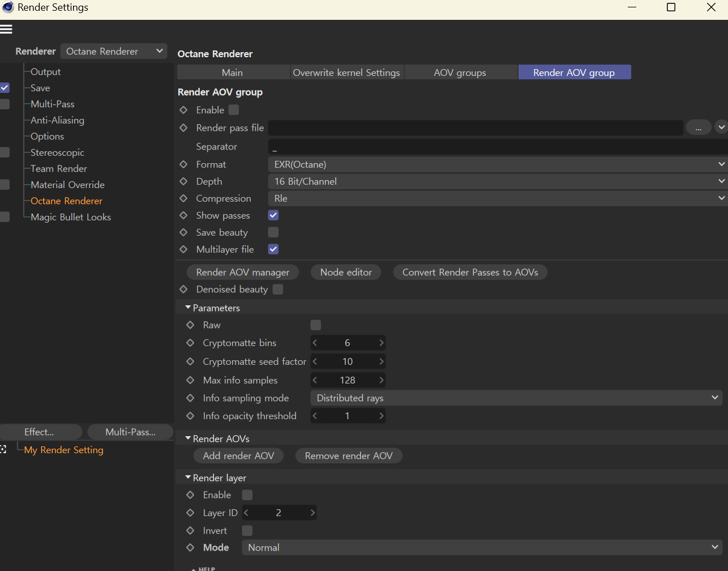Image resolution: width=728 pixels, height=571 pixels.
Task: Toggle the Multi-Pass checkbox in sidebar
Action: (x=5, y=104)
